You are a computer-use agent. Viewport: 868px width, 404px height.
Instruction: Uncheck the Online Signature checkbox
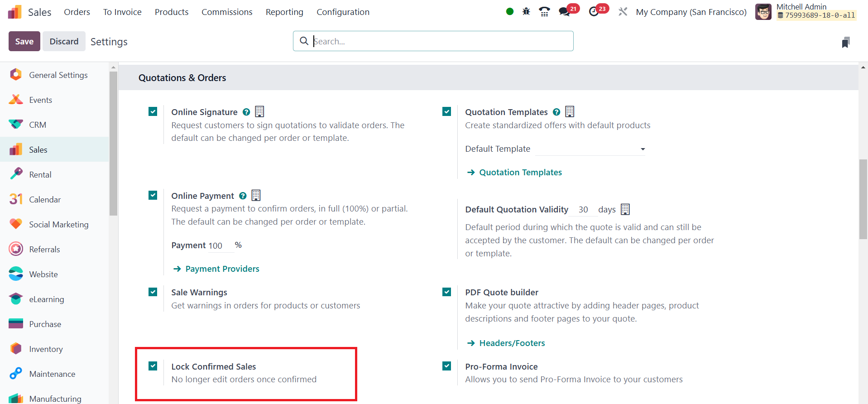click(x=153, y=111)
